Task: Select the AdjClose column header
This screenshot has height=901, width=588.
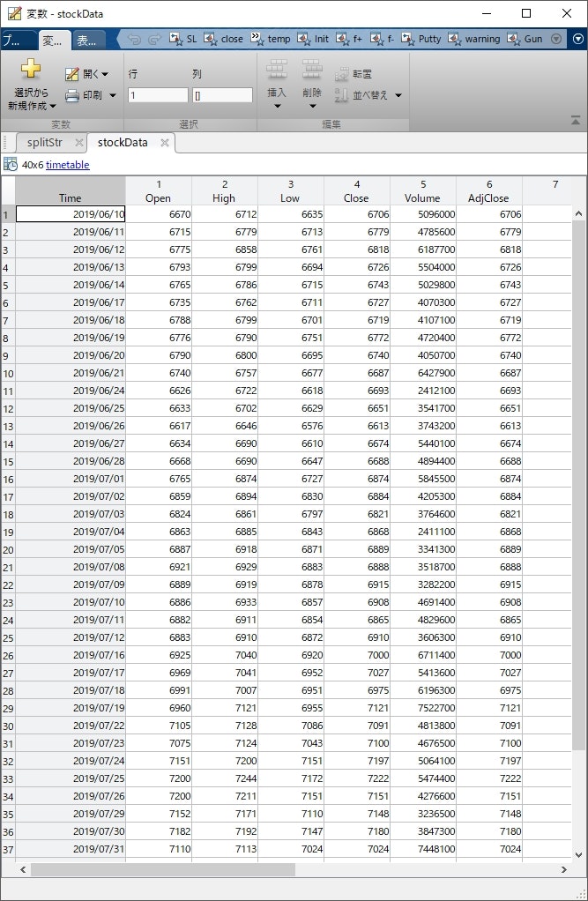Action: (488, 191)
